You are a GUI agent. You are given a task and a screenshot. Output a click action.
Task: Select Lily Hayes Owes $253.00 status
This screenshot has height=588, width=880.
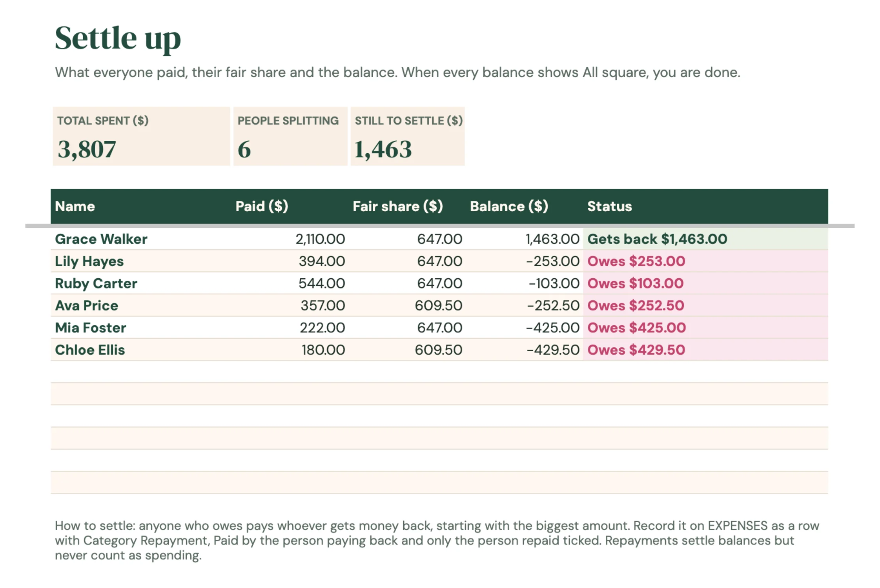coord(636,261)
